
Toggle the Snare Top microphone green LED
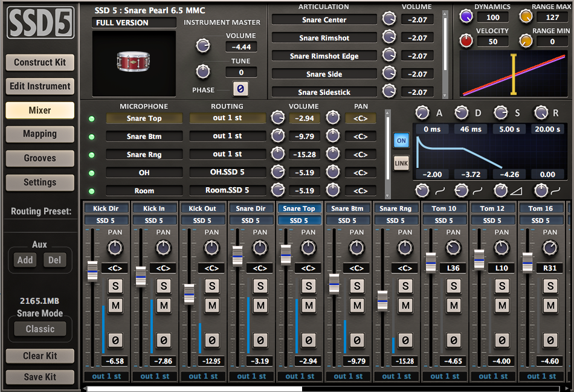point(91,118)
